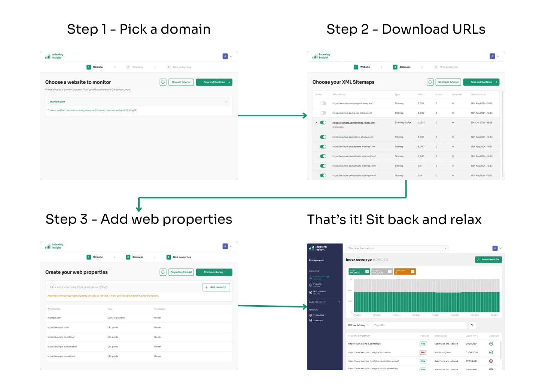Open account menu chevron in Step 3 panel
Screen dimensions: 545x392
[231, 246]
